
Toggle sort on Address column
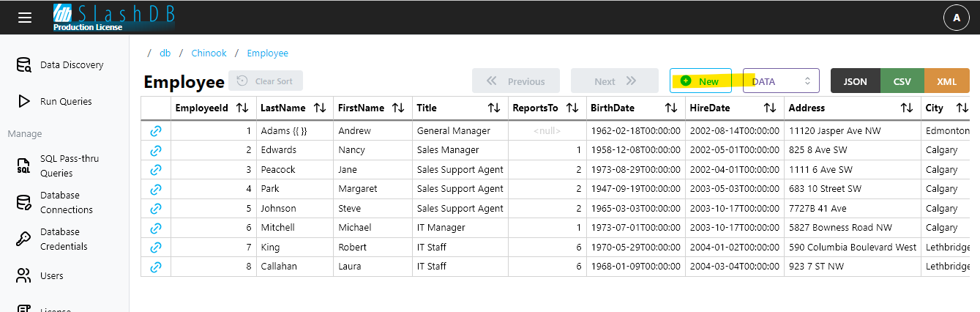[x=907, y=108]
